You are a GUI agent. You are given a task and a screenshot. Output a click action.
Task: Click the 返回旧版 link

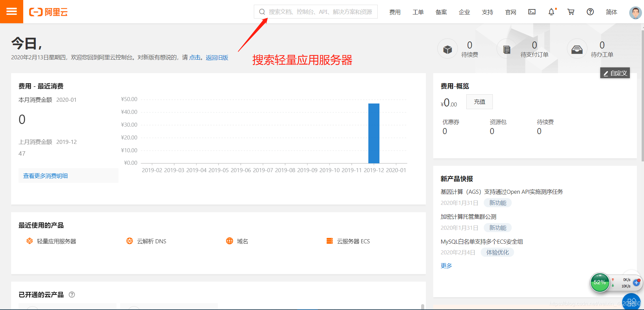[x=217, y=58]
